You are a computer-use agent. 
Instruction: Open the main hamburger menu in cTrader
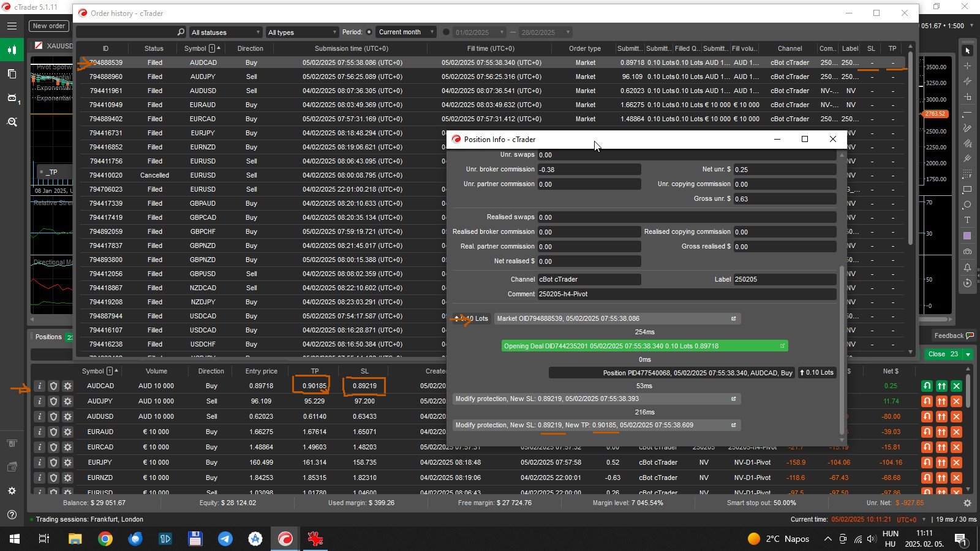[x=12, y=26]
